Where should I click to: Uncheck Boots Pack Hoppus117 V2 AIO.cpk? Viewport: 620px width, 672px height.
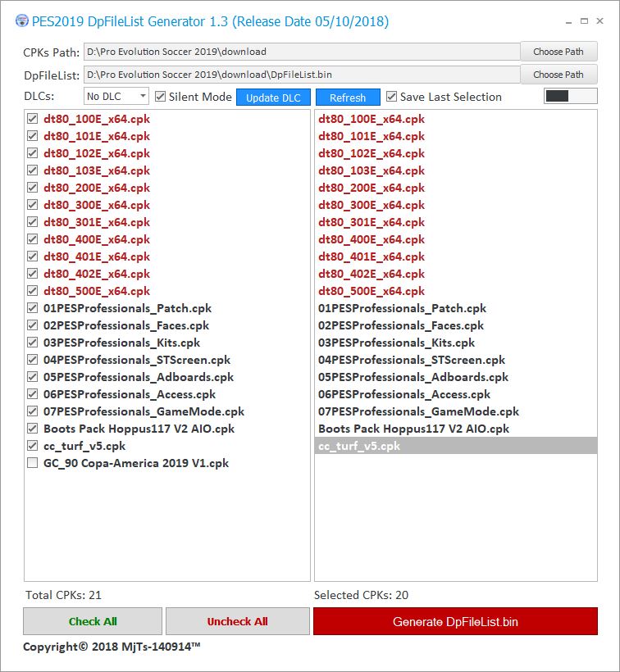click(32, 428)
